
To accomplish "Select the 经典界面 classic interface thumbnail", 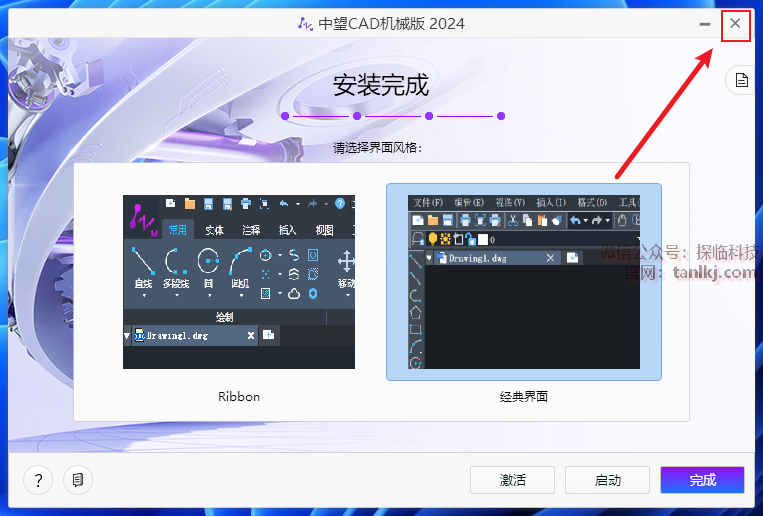I will (524, 282).
